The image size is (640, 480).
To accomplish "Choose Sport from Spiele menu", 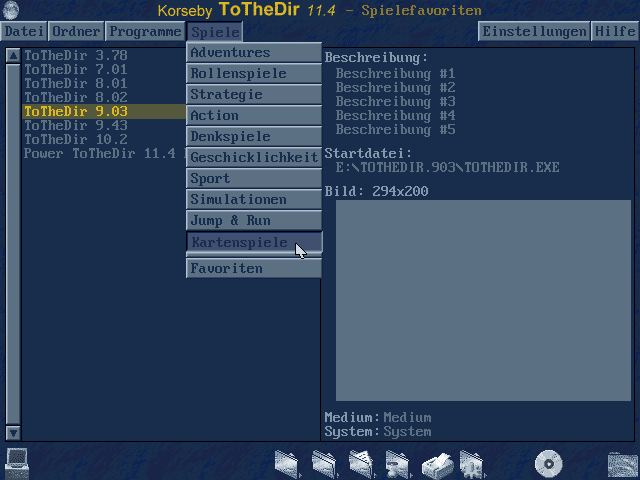I will [x=254, y=178].
